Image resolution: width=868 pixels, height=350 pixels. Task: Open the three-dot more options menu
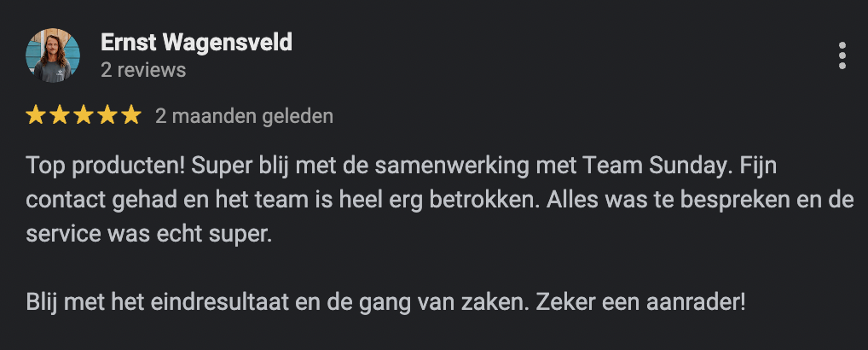pos(842,55)
